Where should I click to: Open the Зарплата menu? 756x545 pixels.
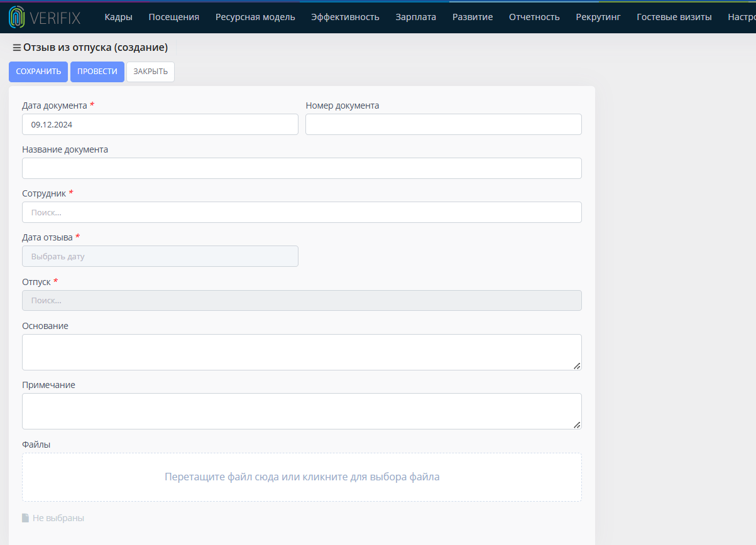click(x=416, y=17)
